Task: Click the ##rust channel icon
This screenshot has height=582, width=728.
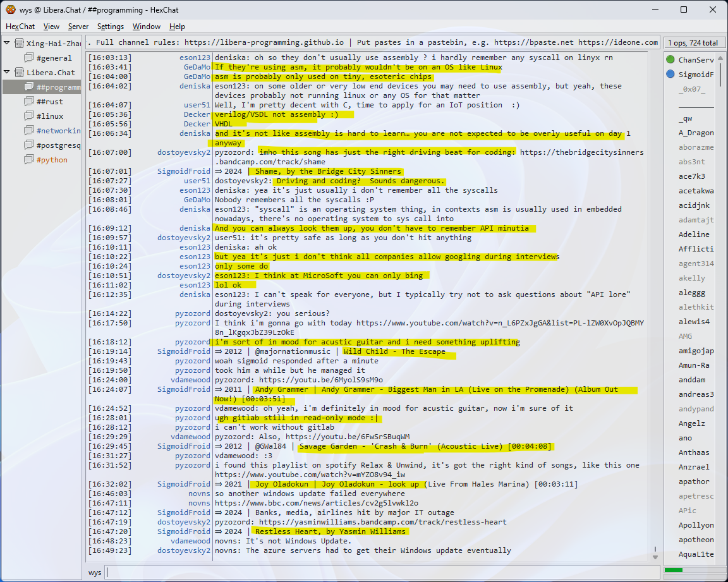Action: [x=29, y=102]
